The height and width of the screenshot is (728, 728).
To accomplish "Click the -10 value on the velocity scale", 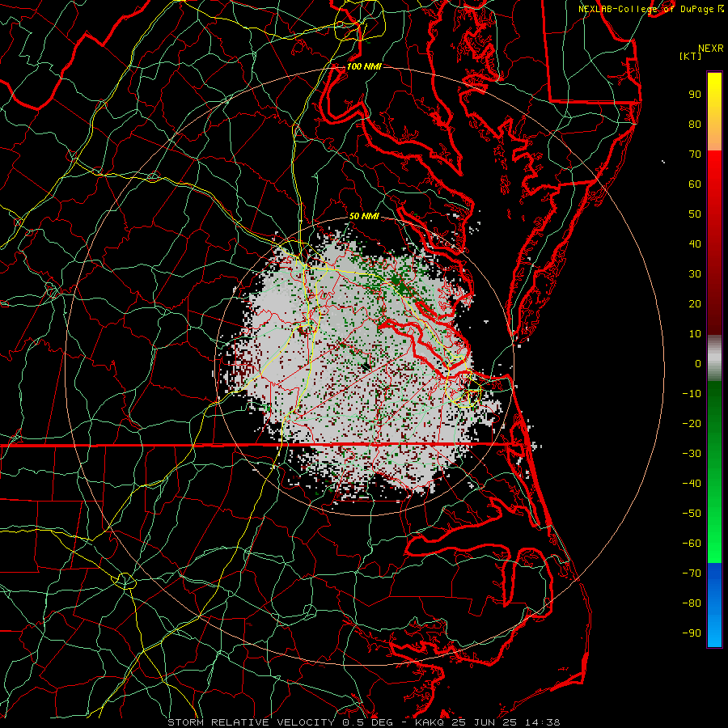I will (692, 394).
